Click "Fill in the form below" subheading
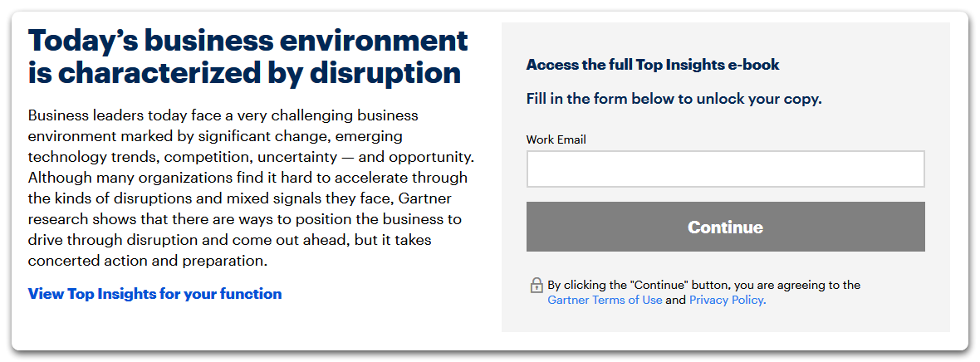The height and width of the screenshot is (362, 980). point(674,99)
